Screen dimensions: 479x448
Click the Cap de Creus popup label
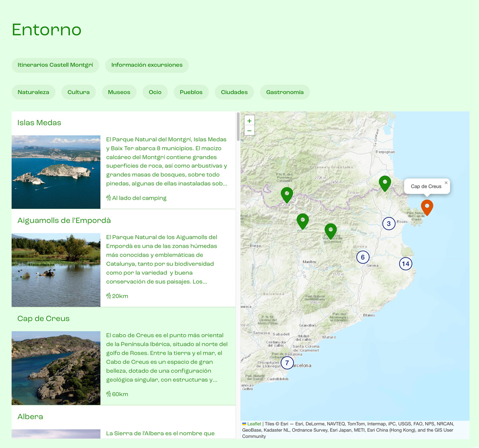426,186
